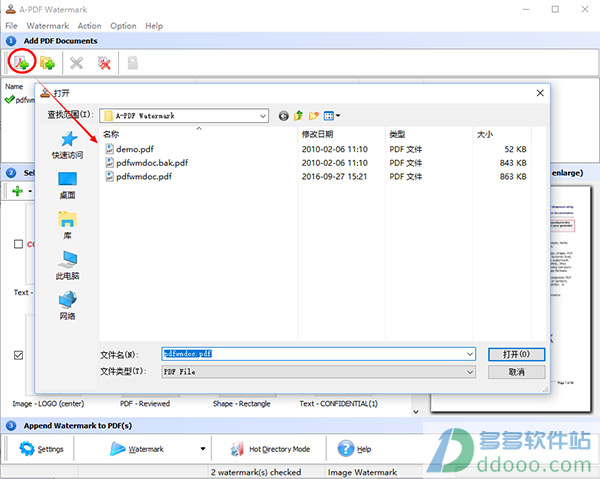Toggle the checked Image LOGO watermark checkbox
The image size is (600, 479).
click(18, 355)
